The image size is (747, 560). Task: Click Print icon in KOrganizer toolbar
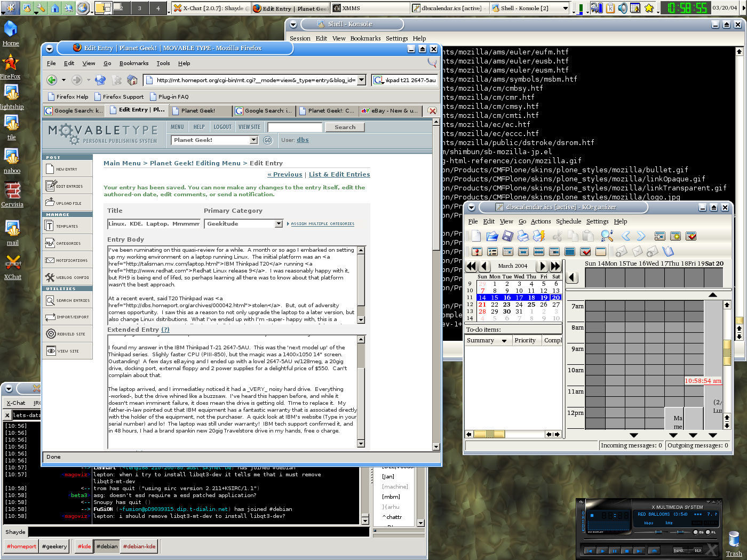point(523,236)
